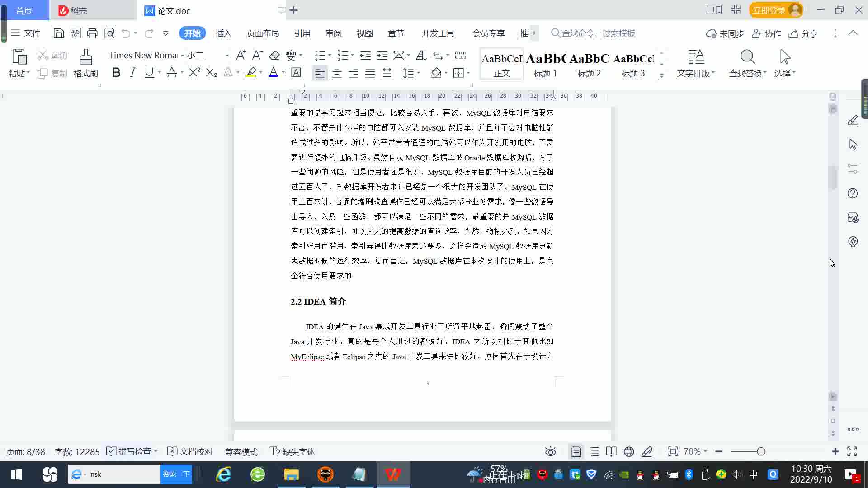This screenshot has width=868, height=488.
Task: Toggle Italic formatting button
Action: pyautogui.click(x=132, y=73)
